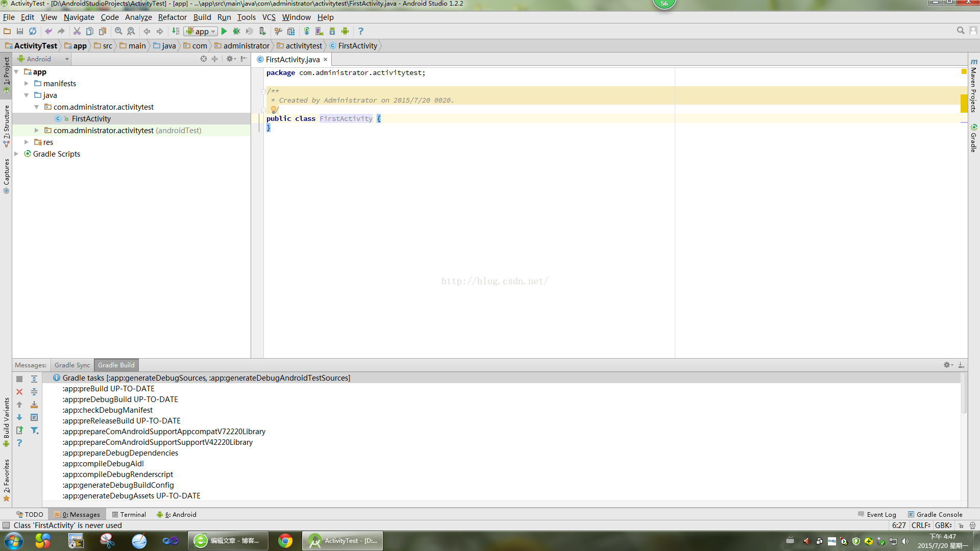
Task: Select the FirstActivity.java editor tab
Action: (x=292, y=60)
